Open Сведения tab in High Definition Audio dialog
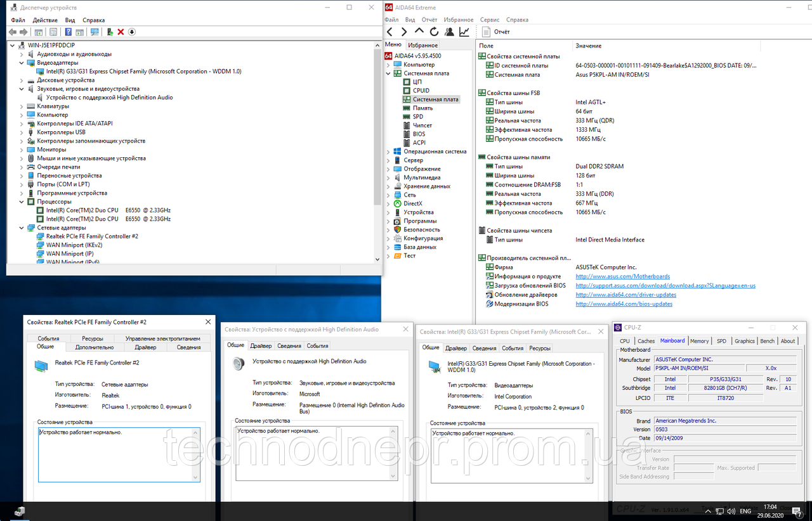 pos(289,346)
